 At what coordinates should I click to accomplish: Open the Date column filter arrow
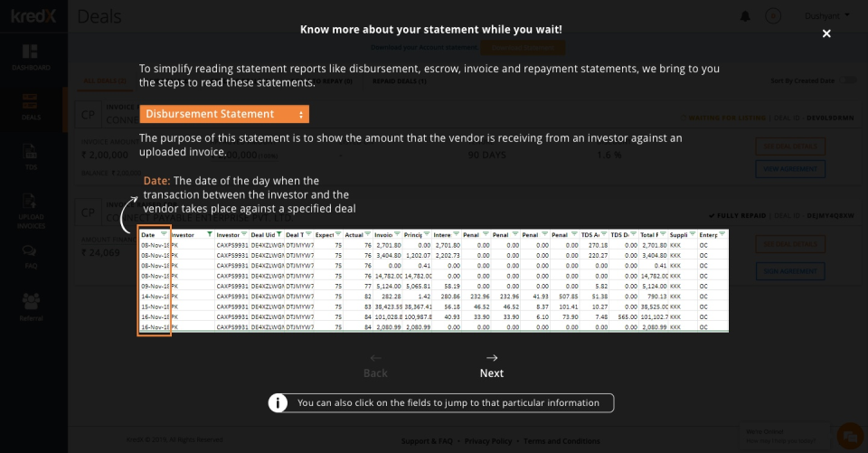(163, 235)
